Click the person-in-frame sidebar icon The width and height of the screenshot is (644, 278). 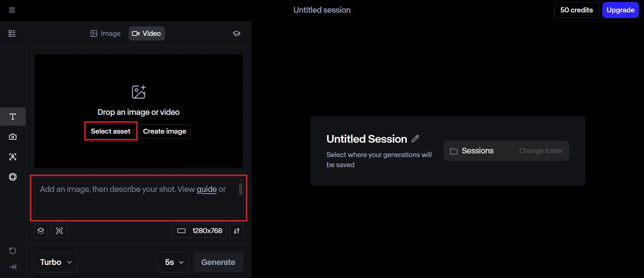[13, 157]
